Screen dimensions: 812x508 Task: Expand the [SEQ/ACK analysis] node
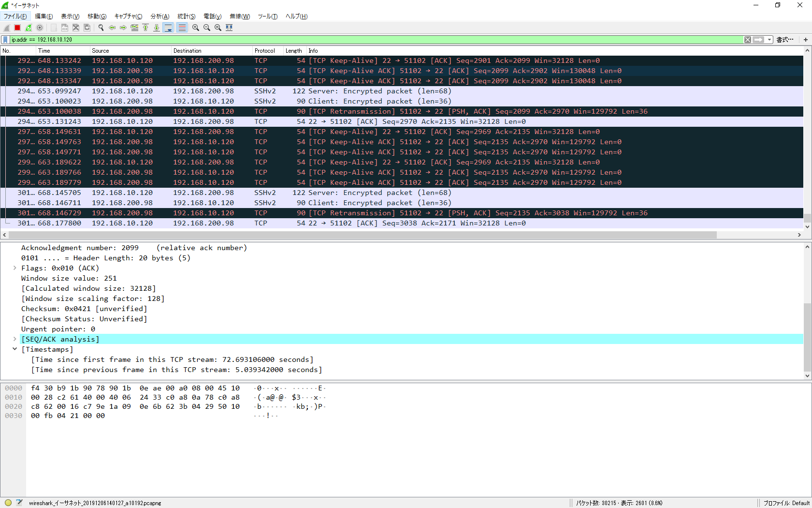click(x=14, y=339)
